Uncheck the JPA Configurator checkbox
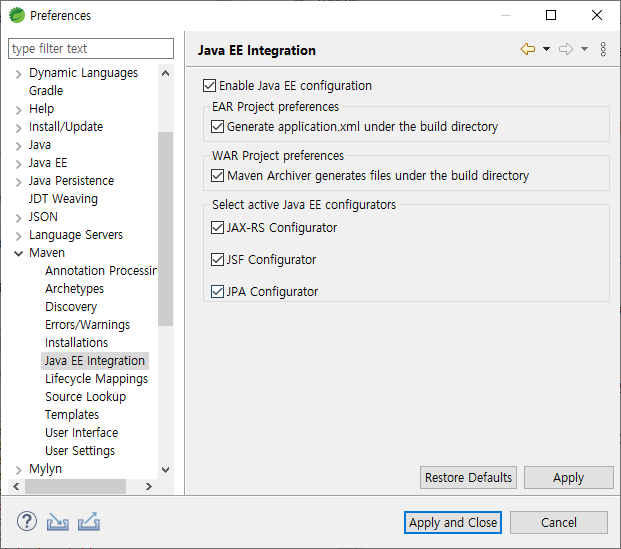 coord(217,292)
